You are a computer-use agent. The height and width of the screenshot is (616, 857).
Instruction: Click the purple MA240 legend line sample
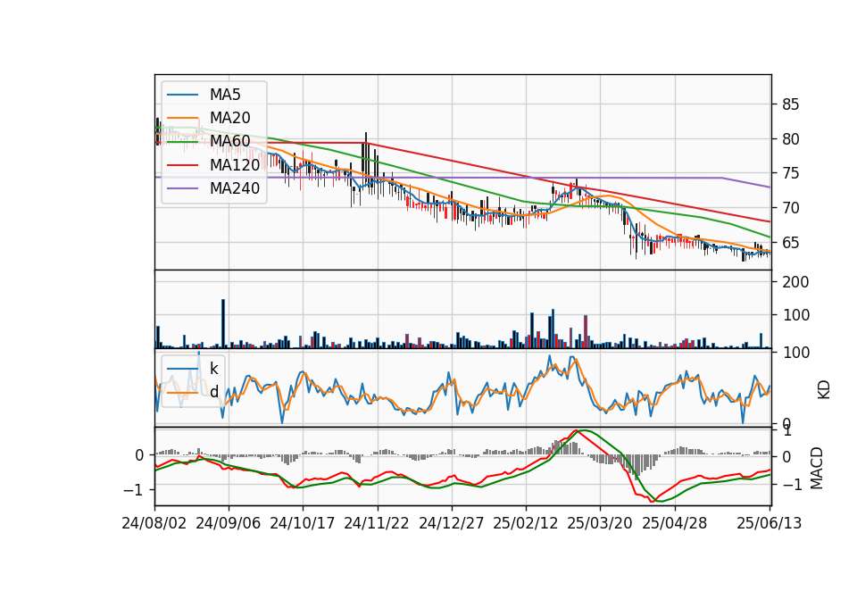182,188
